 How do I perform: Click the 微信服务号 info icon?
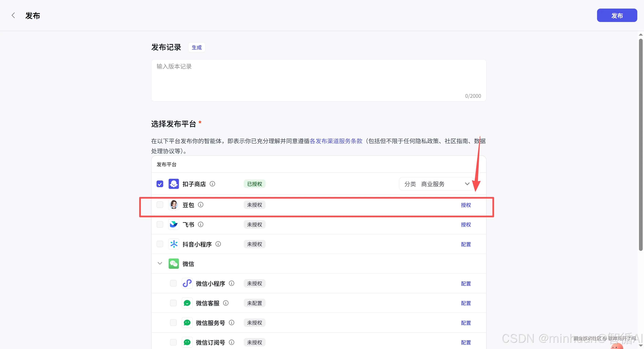(231, 323)
